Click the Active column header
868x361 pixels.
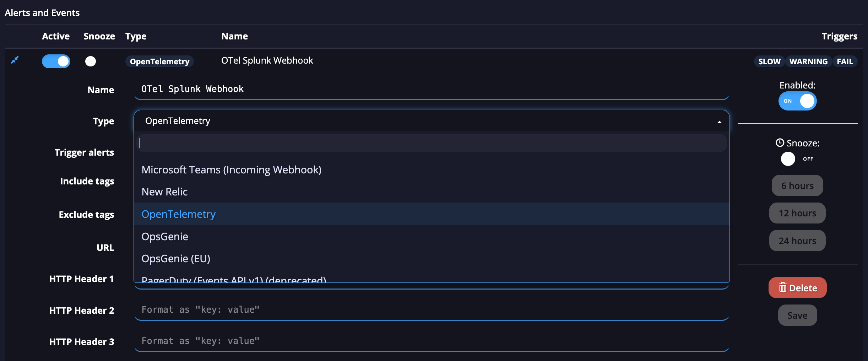(56, 36)
